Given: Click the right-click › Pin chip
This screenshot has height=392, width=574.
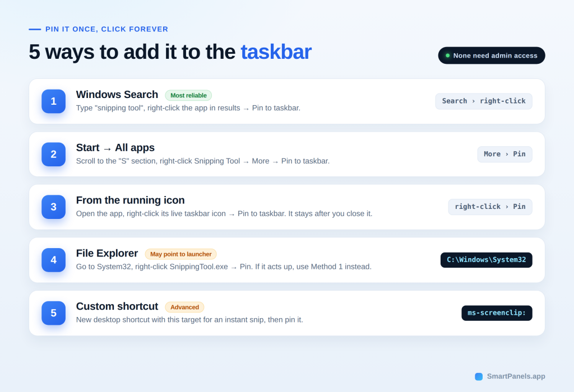Looking at the screenshot, I should (490, 207).
